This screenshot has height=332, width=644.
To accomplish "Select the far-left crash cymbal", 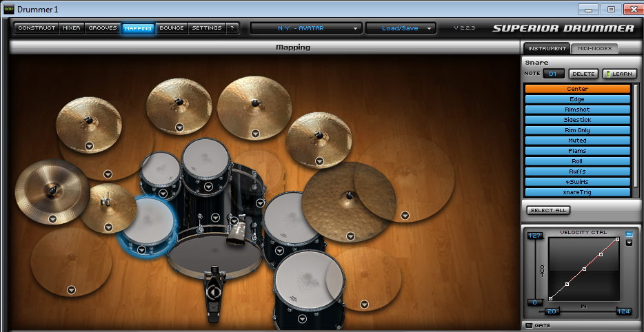I will pos(89,125).
